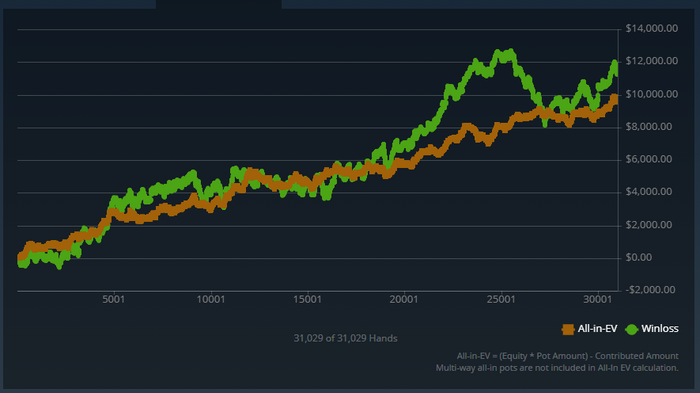Screen dimensions: 700x393
Task: Click the $8,000.00 axis label
Action: point(649,127)
